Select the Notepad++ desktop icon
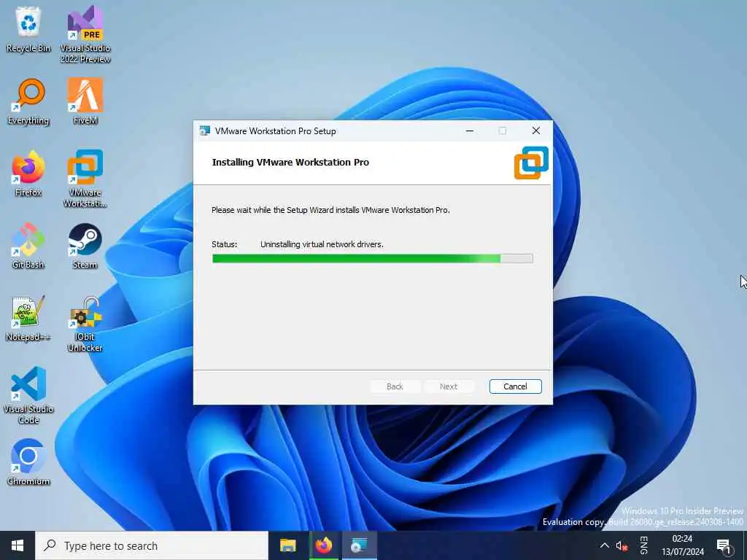 [x=28, y=318]
